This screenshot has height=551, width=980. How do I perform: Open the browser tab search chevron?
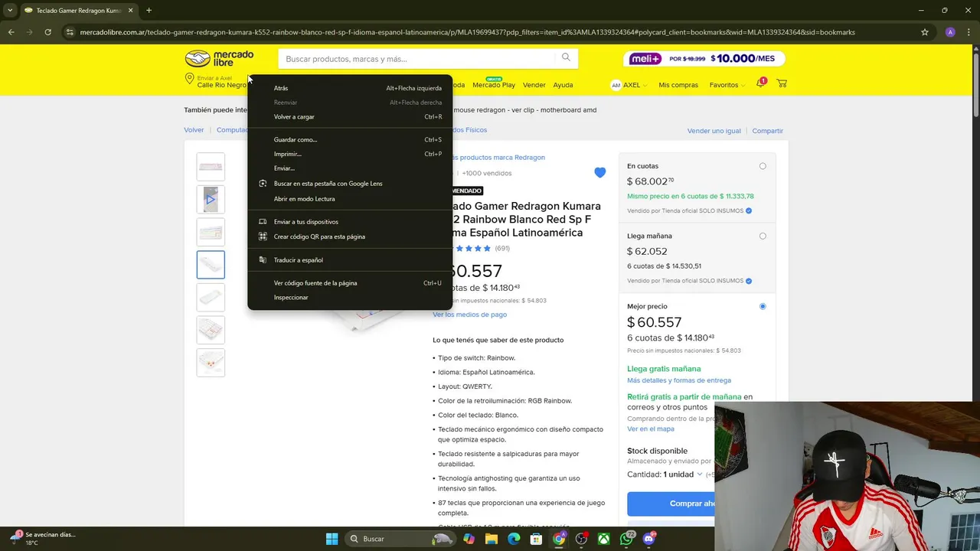pos(10,11)
